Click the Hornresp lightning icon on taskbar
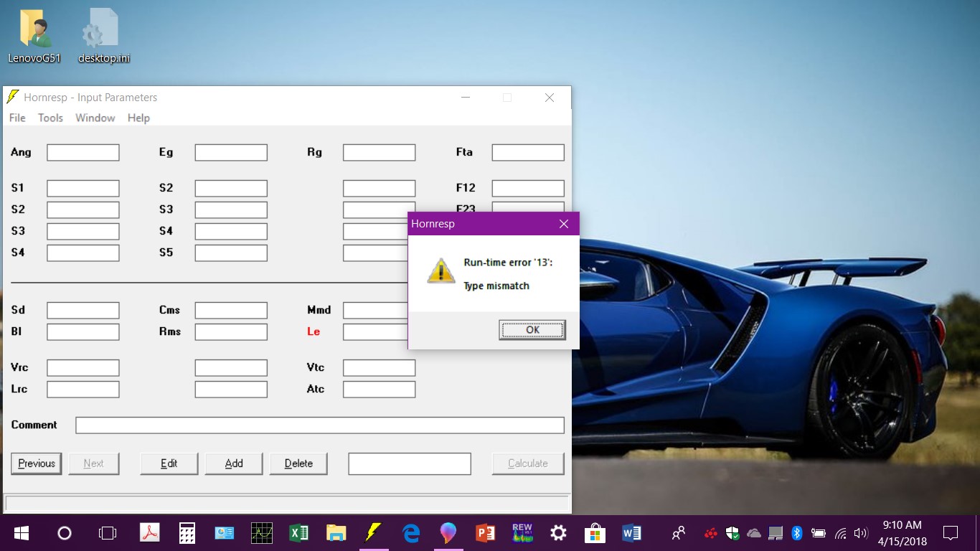 tap(373, 533)
